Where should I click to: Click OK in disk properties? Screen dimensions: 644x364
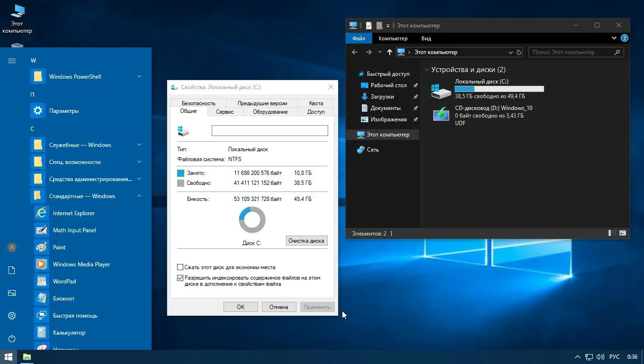[241, 307]
